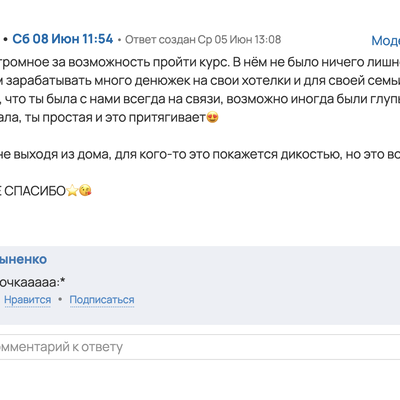Click the comment text очкааааа:*
Viewport: 400px width, 400px height.
(32, 282)
